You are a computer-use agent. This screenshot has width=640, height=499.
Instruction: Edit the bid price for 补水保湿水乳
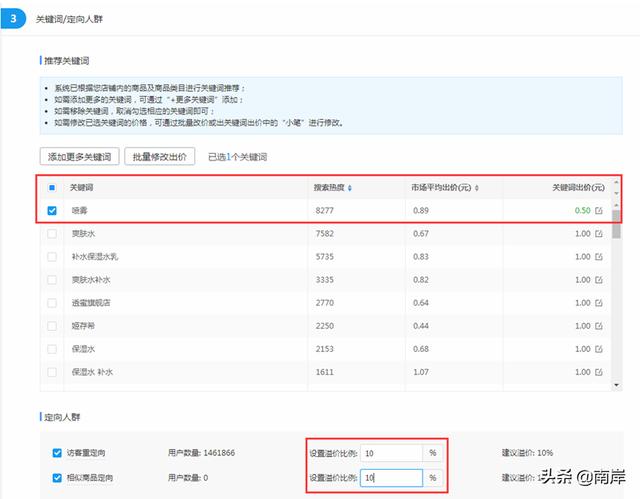coord(598,257)
